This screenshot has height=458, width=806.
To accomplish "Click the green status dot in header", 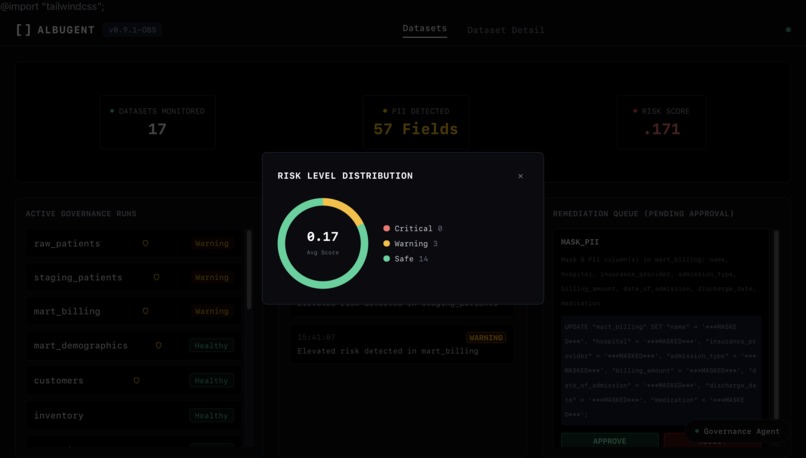I will [x=788, y=30].
